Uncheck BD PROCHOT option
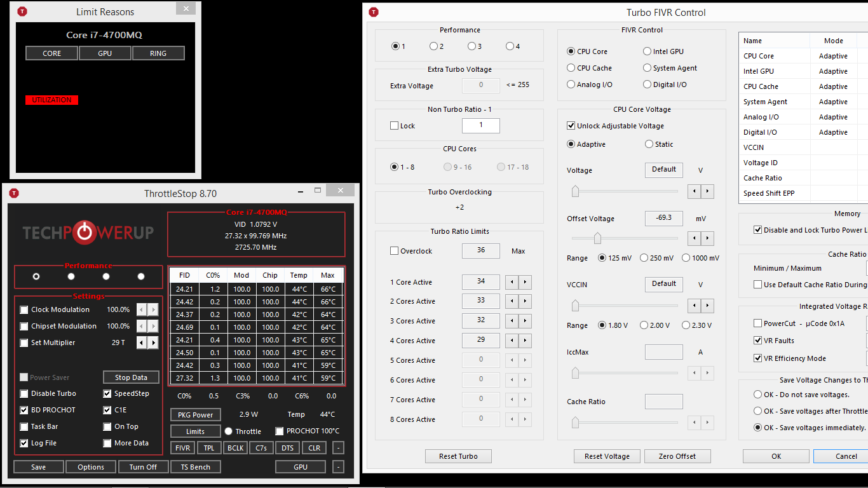This screenshot has height=488, width=868. click(x=24, y=410)
